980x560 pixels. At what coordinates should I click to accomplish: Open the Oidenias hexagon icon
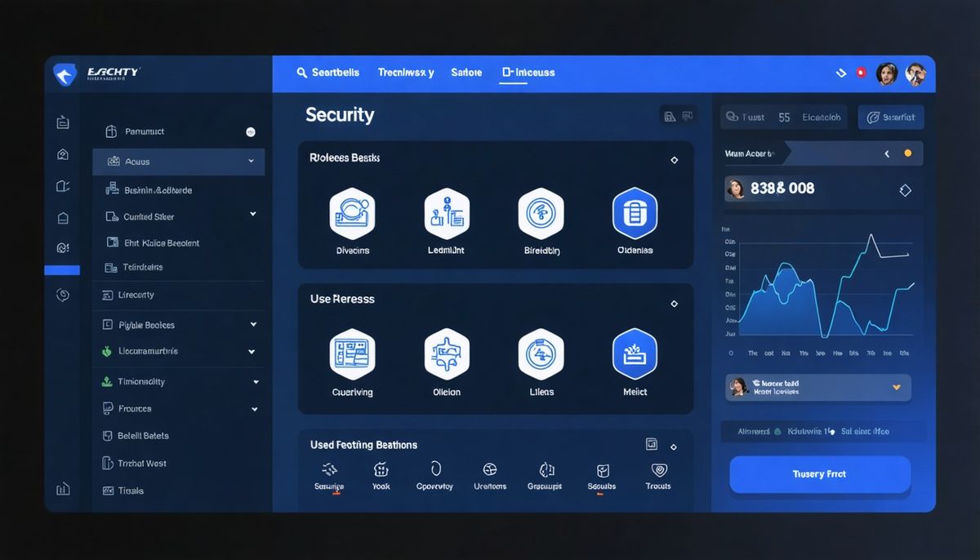pos(635,215)
